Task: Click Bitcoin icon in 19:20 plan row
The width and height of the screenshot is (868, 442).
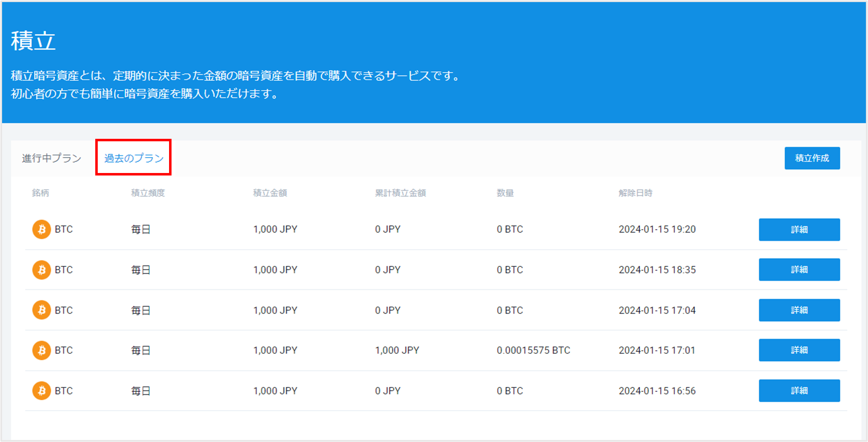Action: [42, 229]
